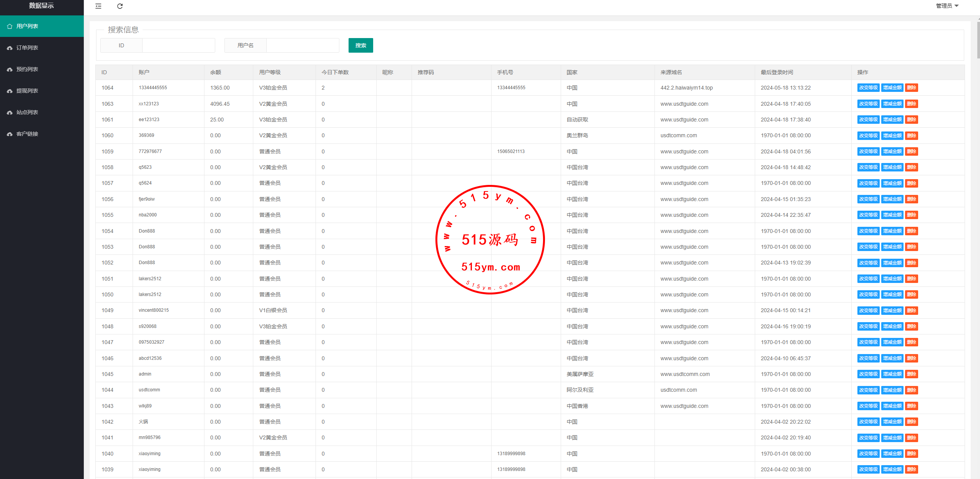980x479 pixels.
Task: Focus the 用户名 search input field
Action: (x=302, y=45)
